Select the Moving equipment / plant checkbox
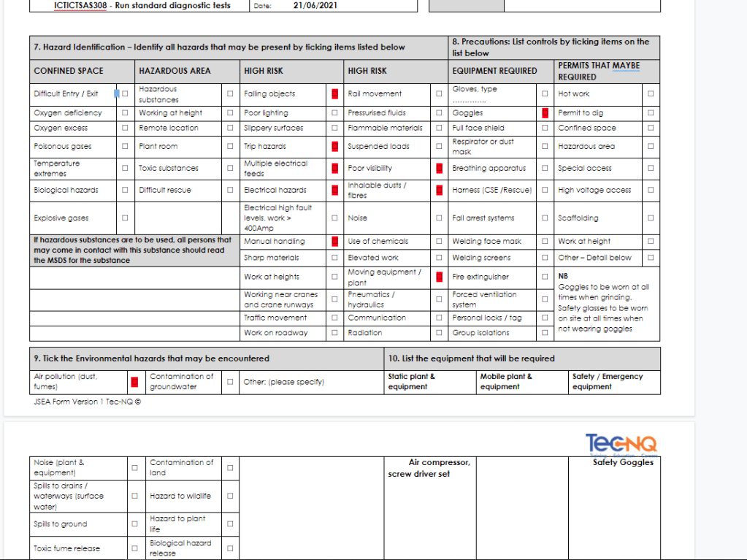Screen dimensions: 747x560 (439, 277)
